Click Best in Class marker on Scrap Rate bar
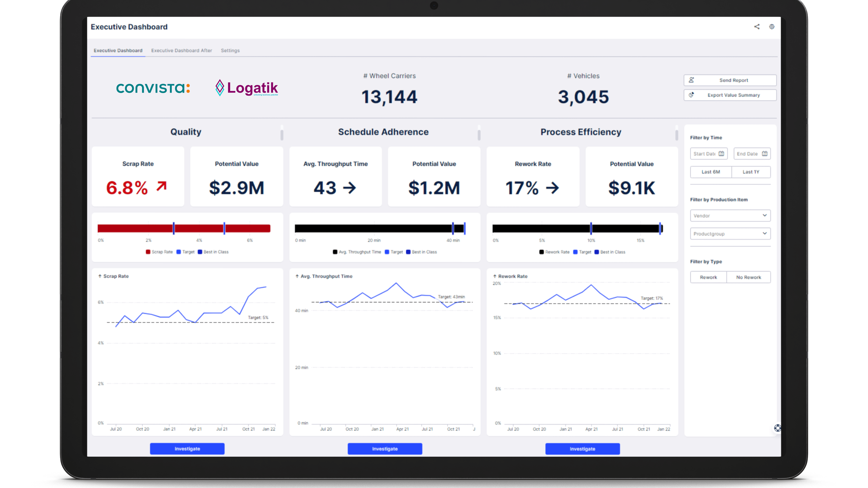Viewport: 868px width, 488px height. coord(174,228)
